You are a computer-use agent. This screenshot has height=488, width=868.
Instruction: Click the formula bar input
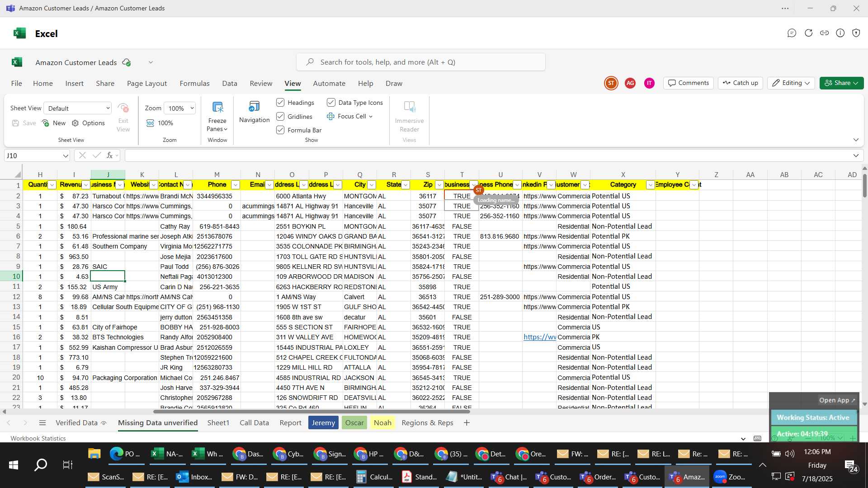point(487,155)
